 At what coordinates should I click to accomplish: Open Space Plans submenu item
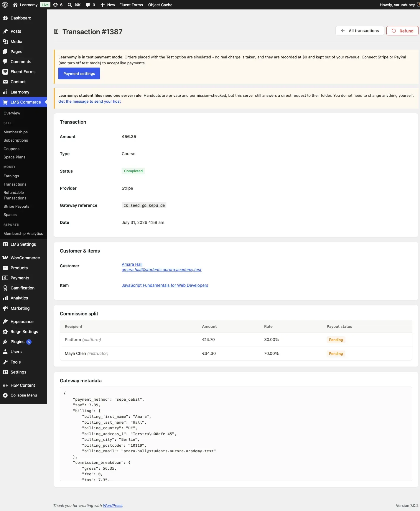[14, 157]
